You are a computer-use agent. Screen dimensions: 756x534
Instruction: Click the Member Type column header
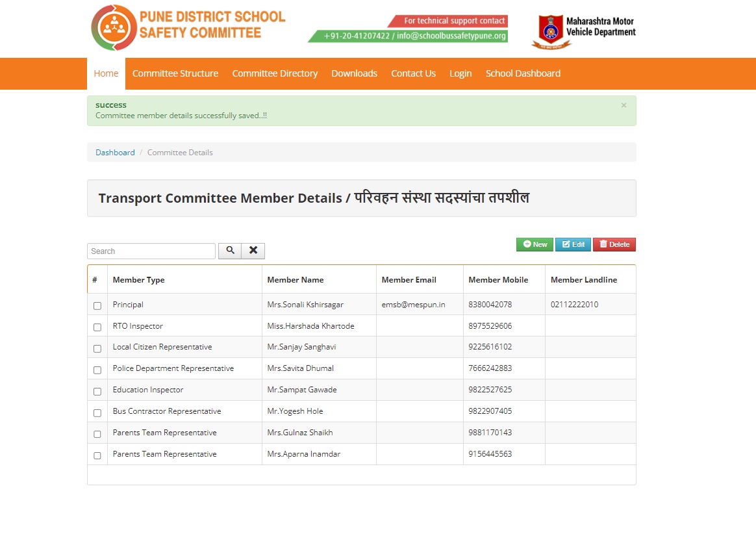click(139, 280)
